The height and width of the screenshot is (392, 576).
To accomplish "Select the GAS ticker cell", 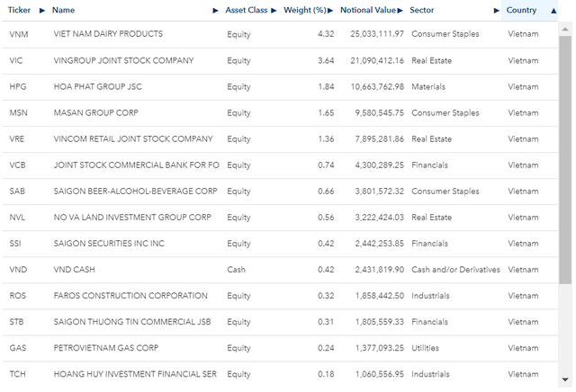I will pos(18,348).
